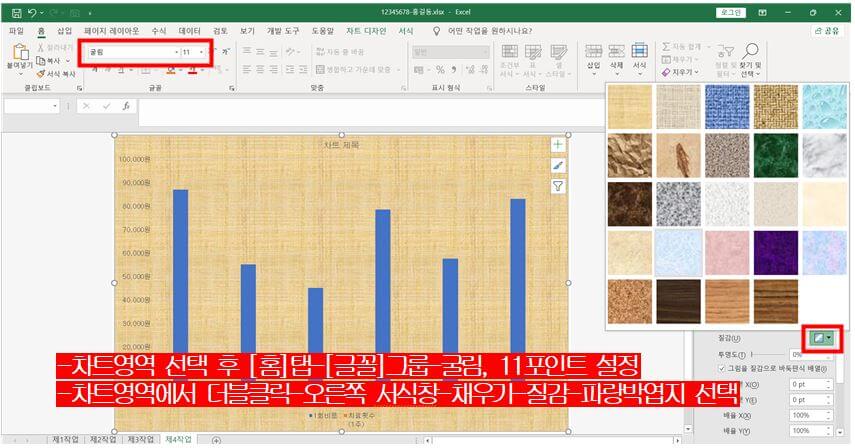
Task: Click the Merge & Center (병합하고 가운데 맞춤) icon
Action: (x=320, y=70)
